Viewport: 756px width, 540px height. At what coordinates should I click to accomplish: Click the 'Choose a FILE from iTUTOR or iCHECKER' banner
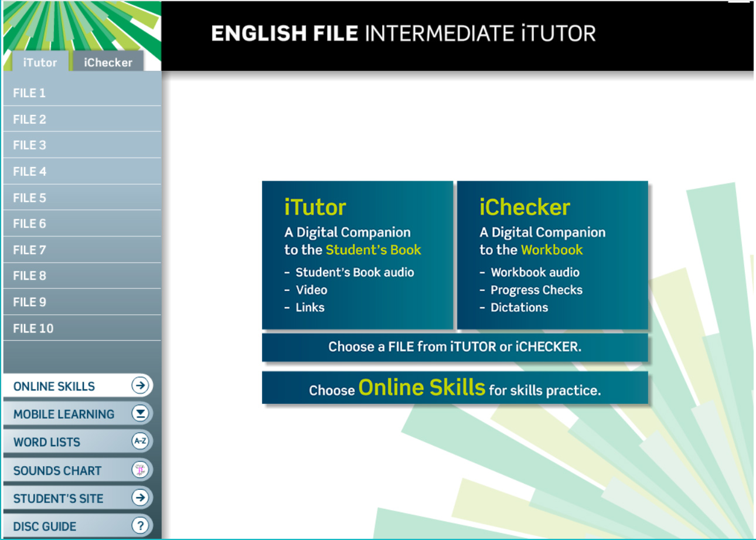click(x=455, y=347)
